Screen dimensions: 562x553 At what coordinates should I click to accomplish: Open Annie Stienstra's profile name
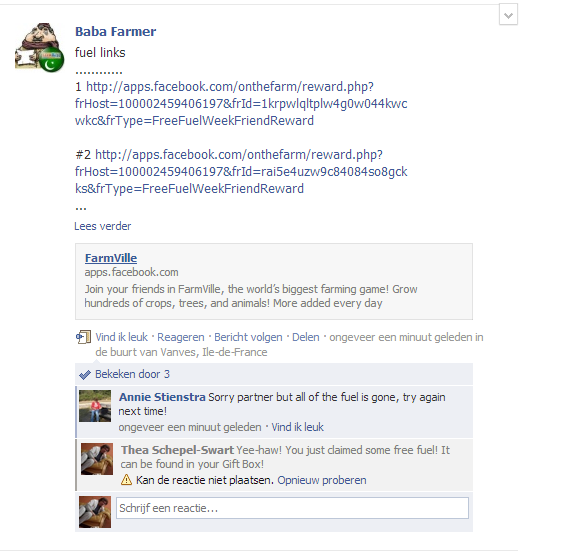[162, 397]
